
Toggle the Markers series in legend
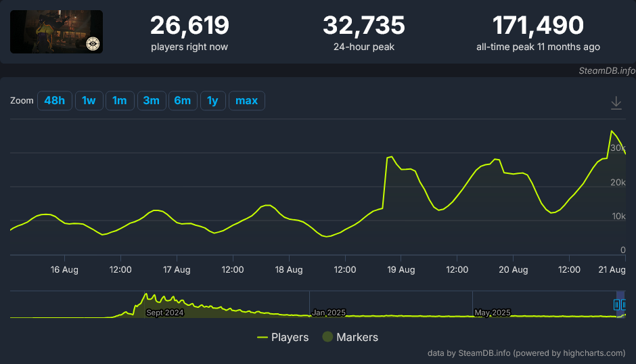[350, 337]
